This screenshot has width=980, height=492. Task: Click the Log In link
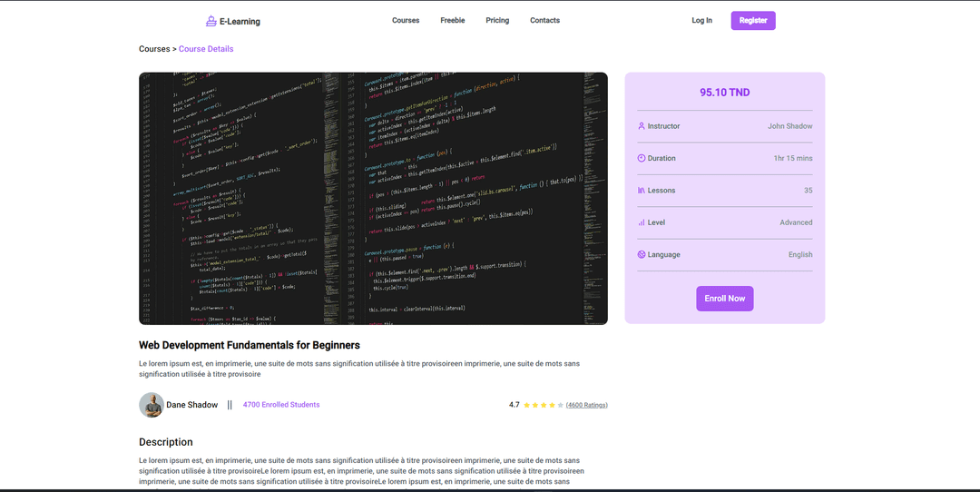click(x=701, y=20)
